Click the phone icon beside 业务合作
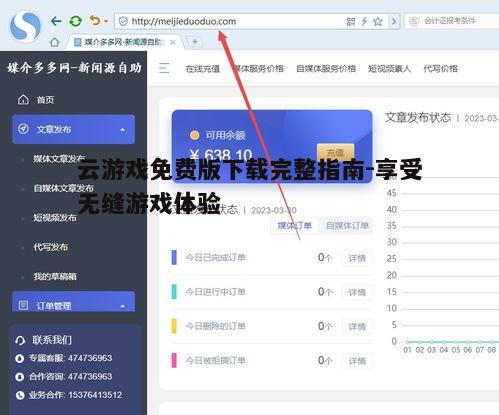 20,395
